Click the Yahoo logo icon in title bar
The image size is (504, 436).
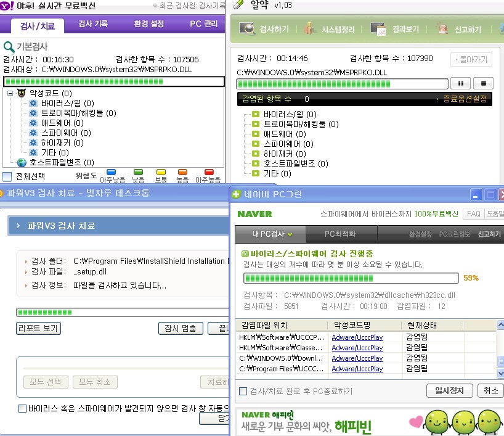click(6, 6)
